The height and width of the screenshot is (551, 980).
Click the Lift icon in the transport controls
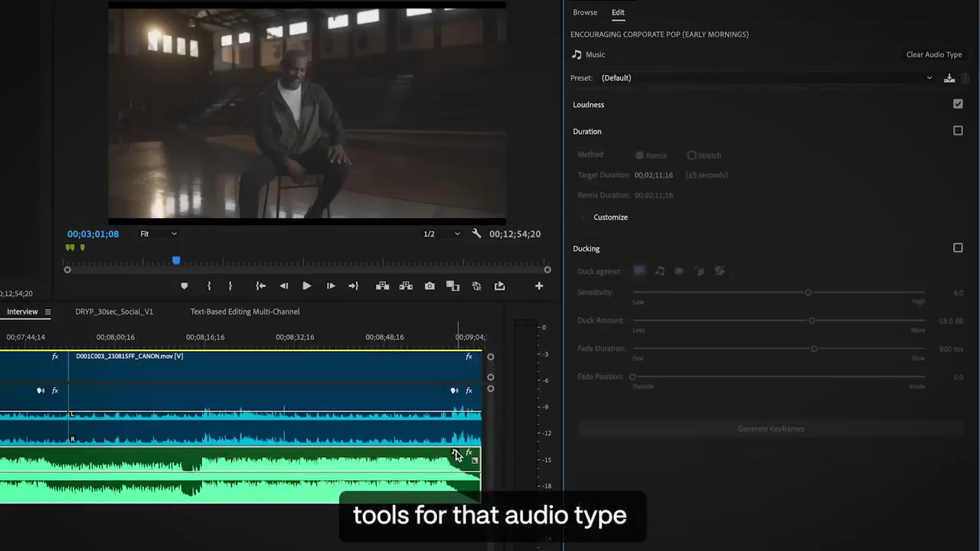(x=382, y=285)
